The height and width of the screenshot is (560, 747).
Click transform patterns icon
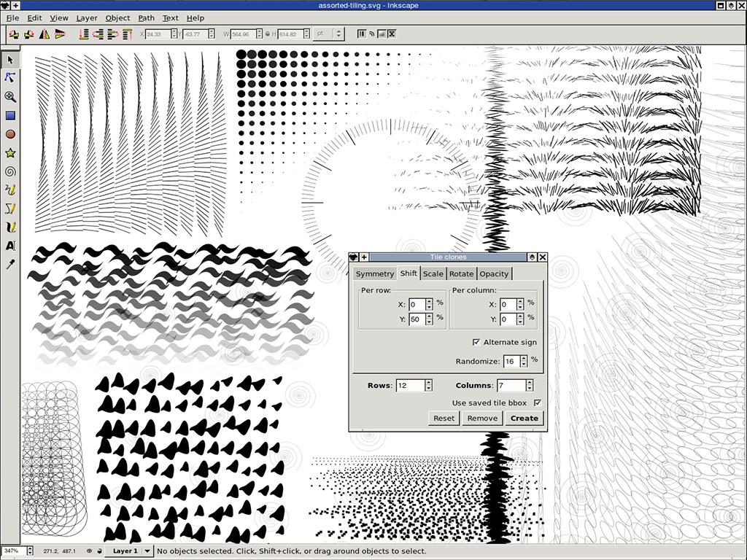(392, 34)
